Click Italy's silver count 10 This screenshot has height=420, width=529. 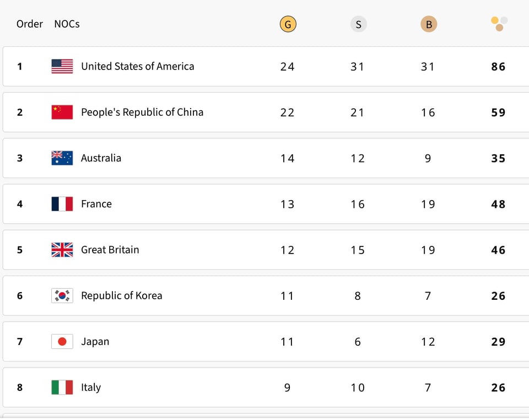click(x=358, y=387)
